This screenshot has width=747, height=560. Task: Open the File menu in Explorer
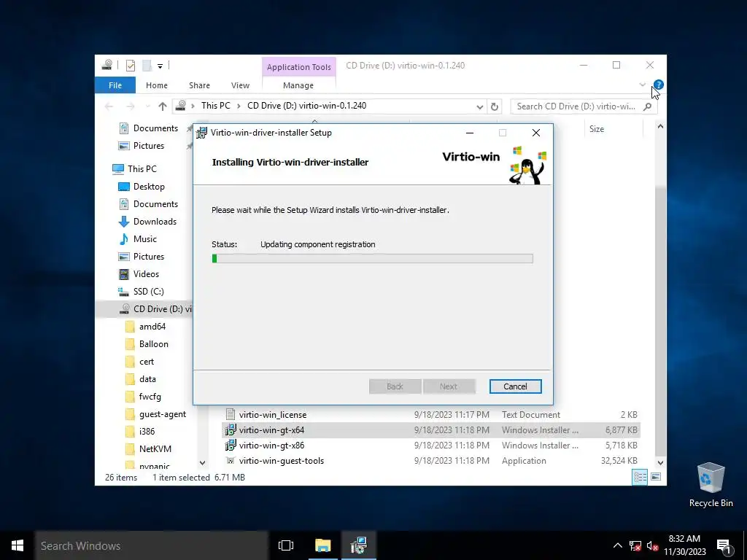coord(115,85)
